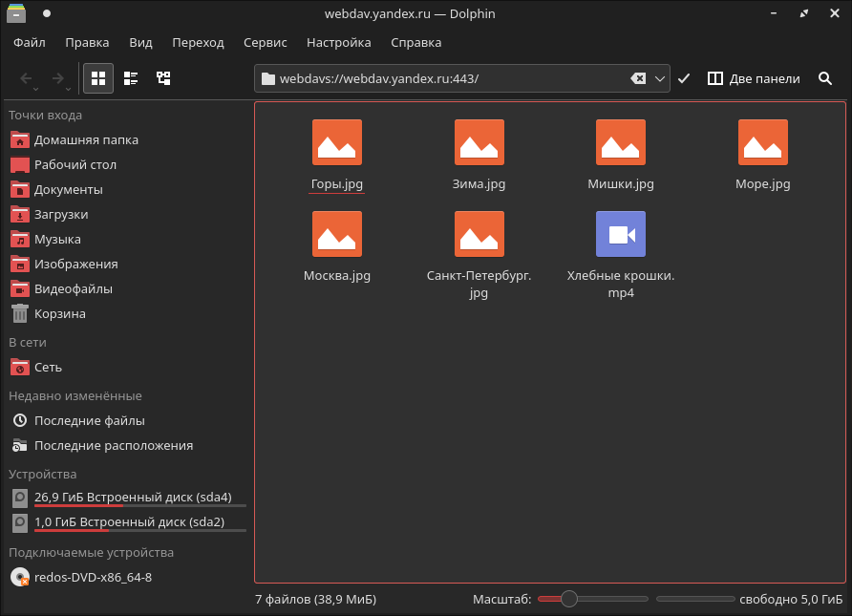Select the Горы.jpg image file
Viewport: 852px width, 616px height.
[337, 155]
